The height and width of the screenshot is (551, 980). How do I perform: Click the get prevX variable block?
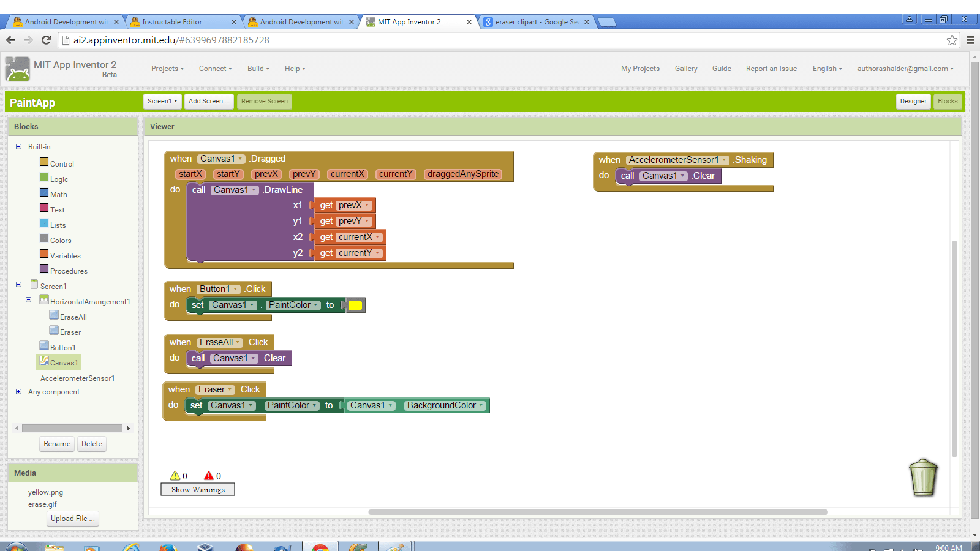(x=344, y=206)
